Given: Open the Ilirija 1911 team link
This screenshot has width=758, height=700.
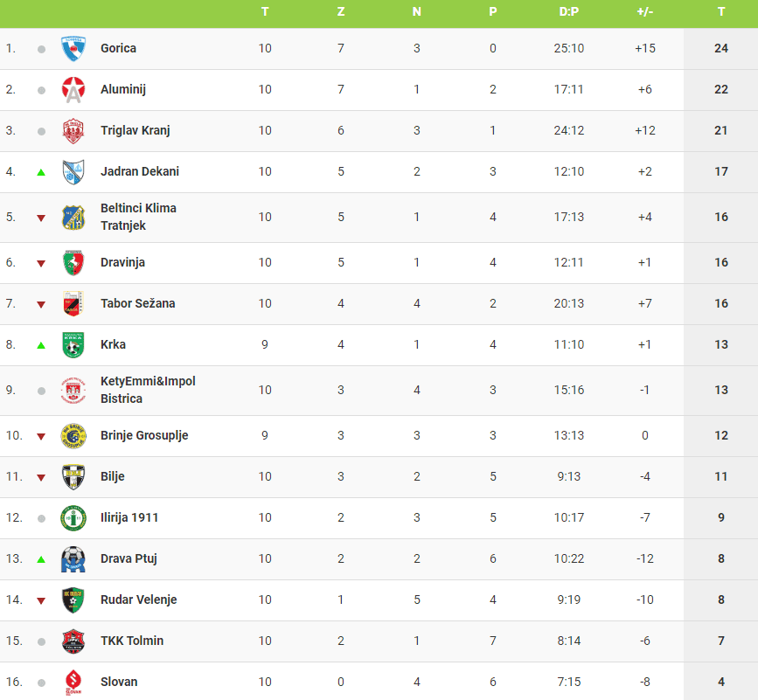Looking at the screenshot, I should (129, 517).
